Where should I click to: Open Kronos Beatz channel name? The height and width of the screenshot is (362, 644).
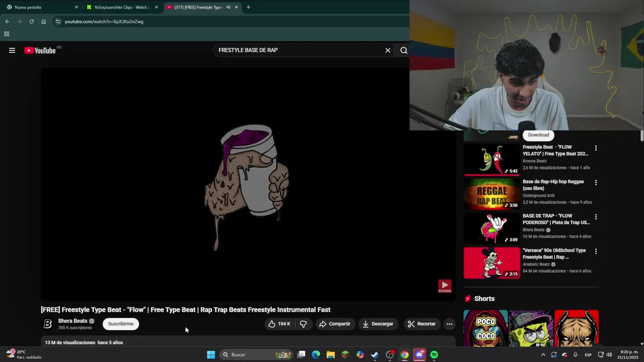click(x=535, y=161)
